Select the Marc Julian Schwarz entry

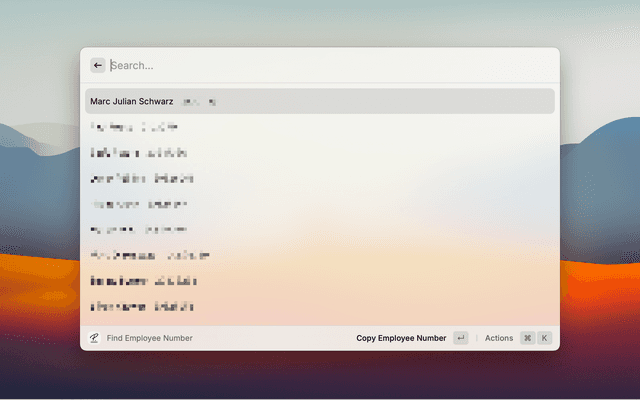pyautogui.click(x=132, y=101)
